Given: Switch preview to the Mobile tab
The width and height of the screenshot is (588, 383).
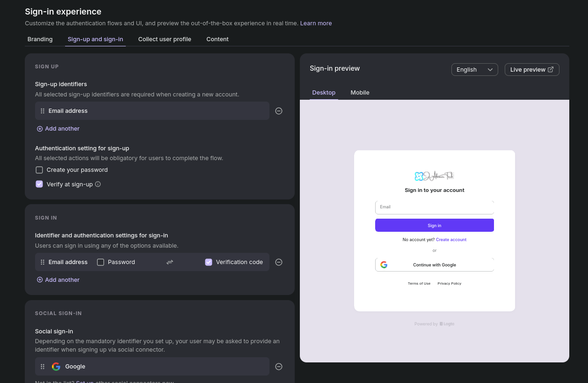Looking at the screenshot, I should click(360, 93).
